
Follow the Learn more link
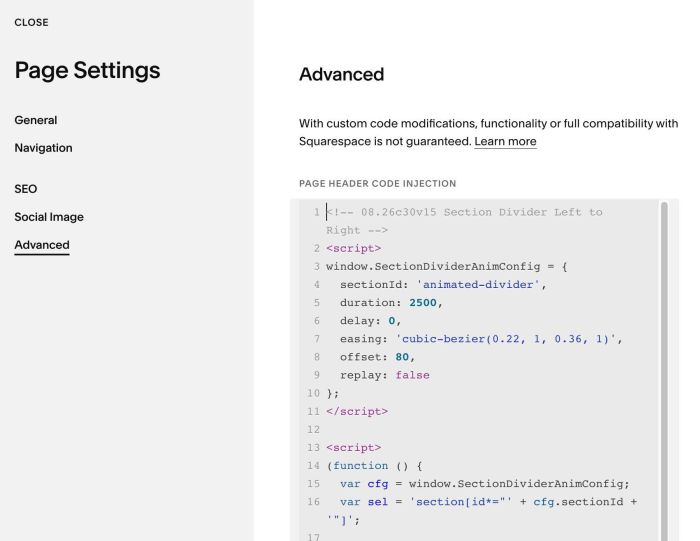(x=505, y=141)
